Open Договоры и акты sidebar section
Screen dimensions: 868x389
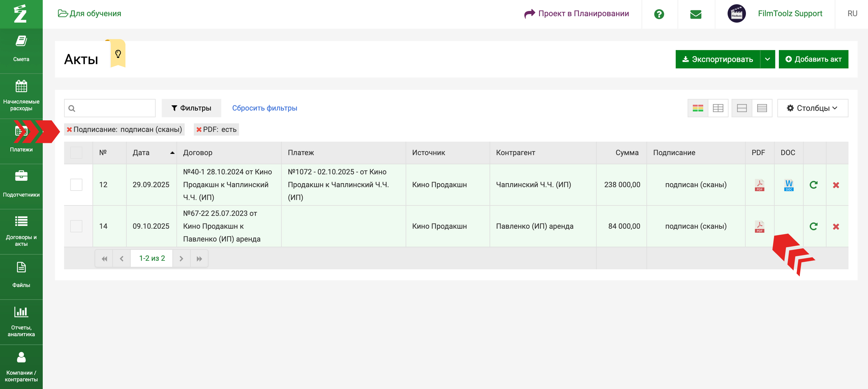(21, 231)
